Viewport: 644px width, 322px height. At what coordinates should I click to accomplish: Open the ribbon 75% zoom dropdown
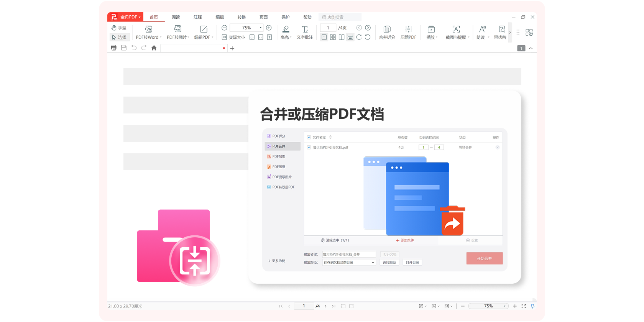pos(261,28)
